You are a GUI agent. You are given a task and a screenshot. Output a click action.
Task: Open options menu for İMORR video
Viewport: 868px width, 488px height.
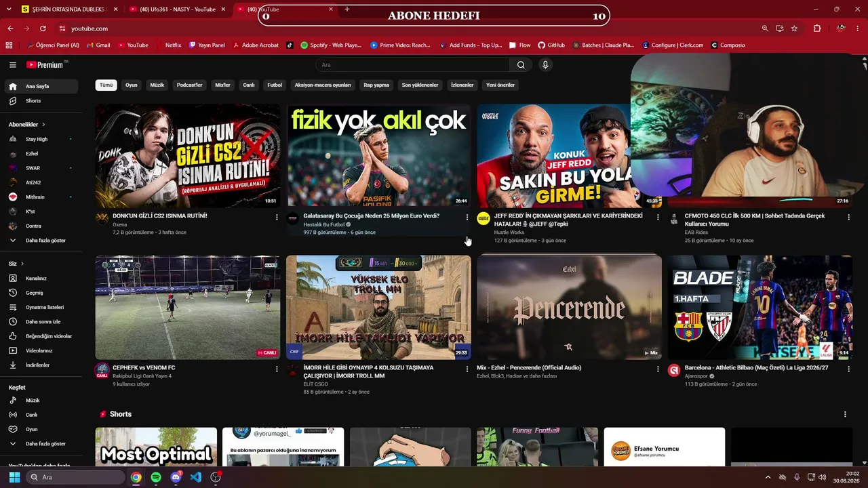click(x=467, y=369)
